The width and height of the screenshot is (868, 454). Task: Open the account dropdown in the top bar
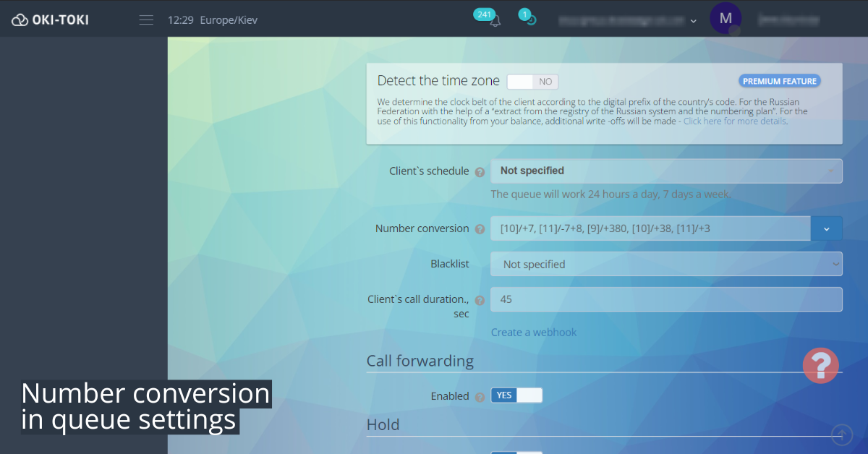[x=694, y=20]
